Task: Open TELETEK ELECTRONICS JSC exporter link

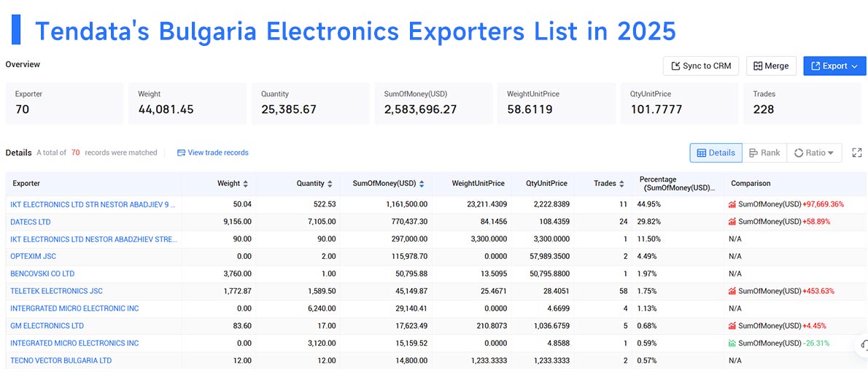Action: click(x=56, y=290)
